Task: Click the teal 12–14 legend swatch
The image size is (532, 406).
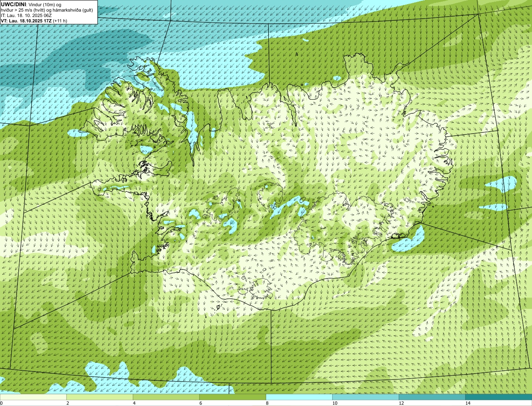Action: tap(432, 397)
